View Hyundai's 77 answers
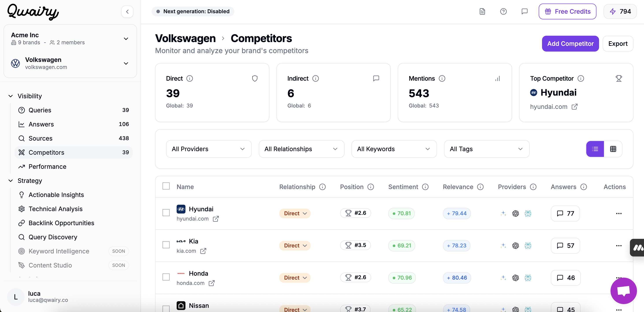 (565, 214)
